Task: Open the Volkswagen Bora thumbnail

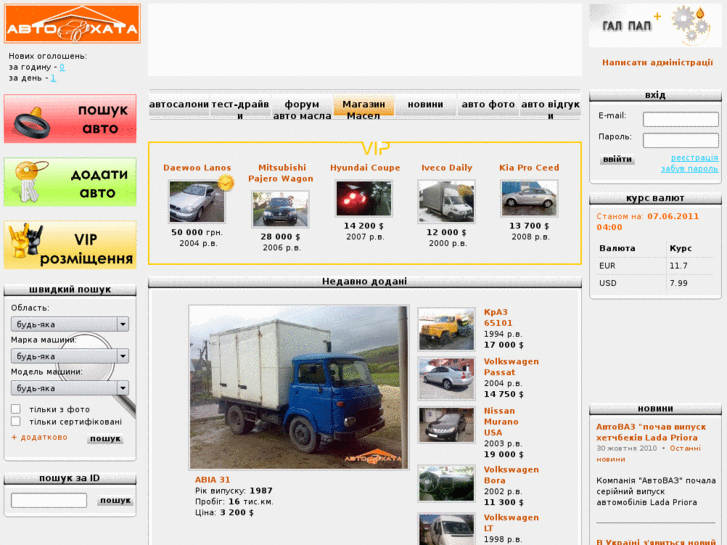Action: pos(446,484)
